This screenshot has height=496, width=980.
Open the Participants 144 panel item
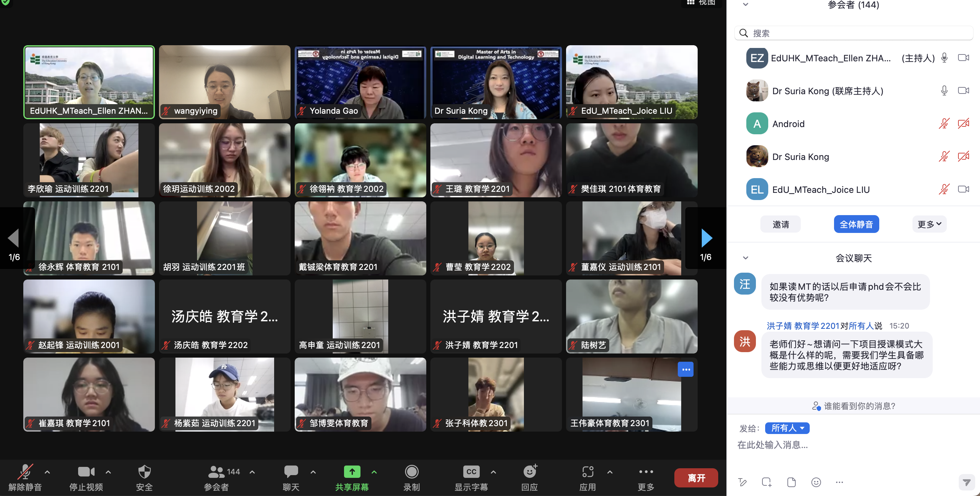pyautogui.click(x=217, y=472)
